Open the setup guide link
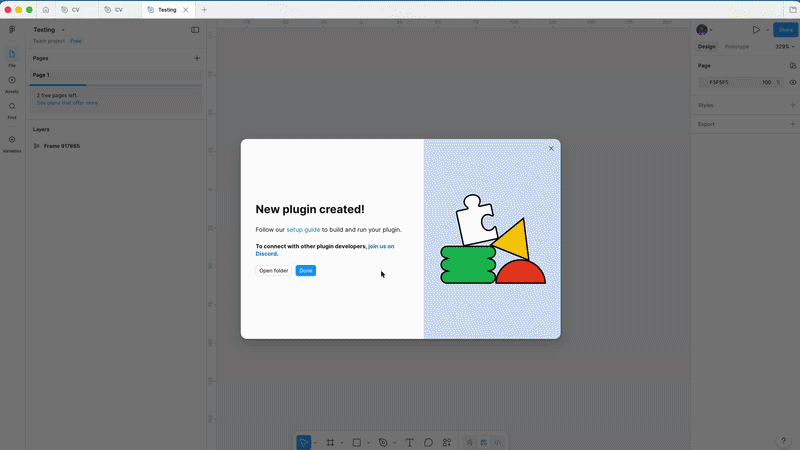The height and width of the screenshot is (450, 800). pyautogui.click(x=303, y=230)
